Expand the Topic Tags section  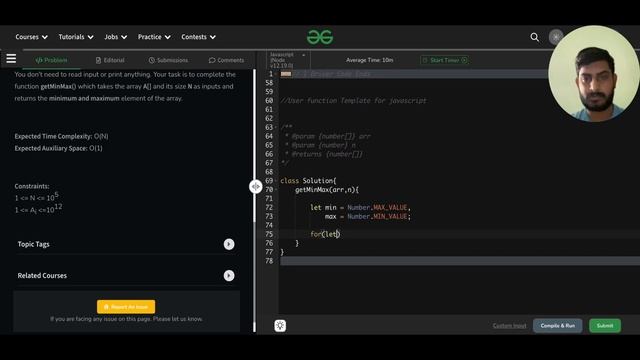(229, 244)
